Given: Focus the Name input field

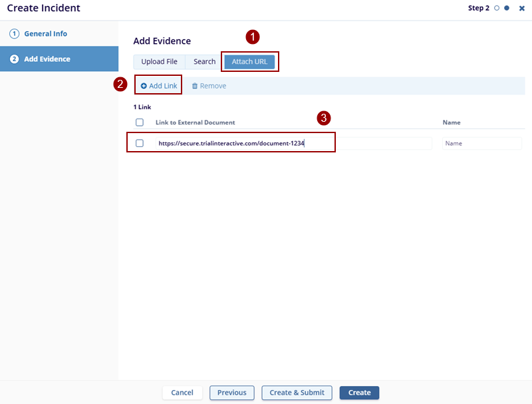Looking at the screenshot, I should coord(481,143).
